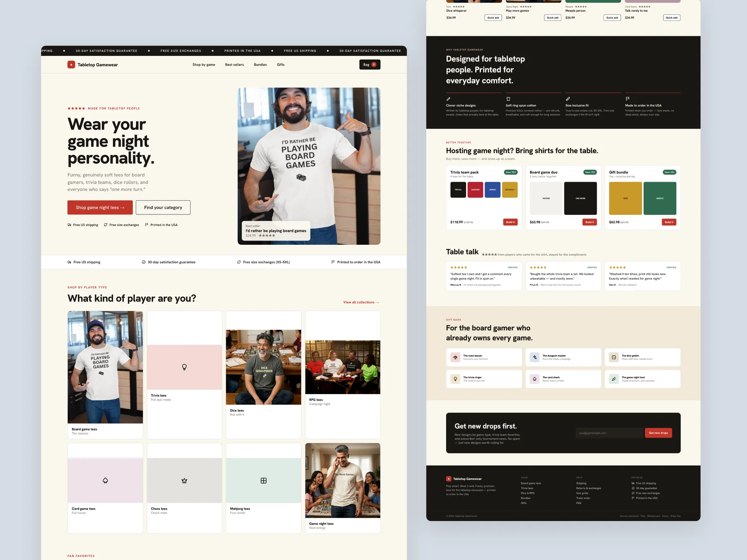747x560 pixels.
Task: Build the Board game duo bundle
Action: (589, 222)
